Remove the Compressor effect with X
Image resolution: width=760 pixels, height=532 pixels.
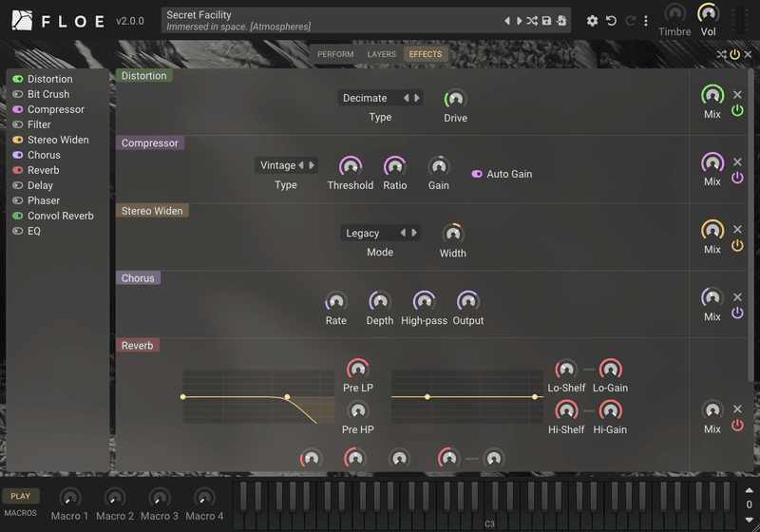[737, 161]
